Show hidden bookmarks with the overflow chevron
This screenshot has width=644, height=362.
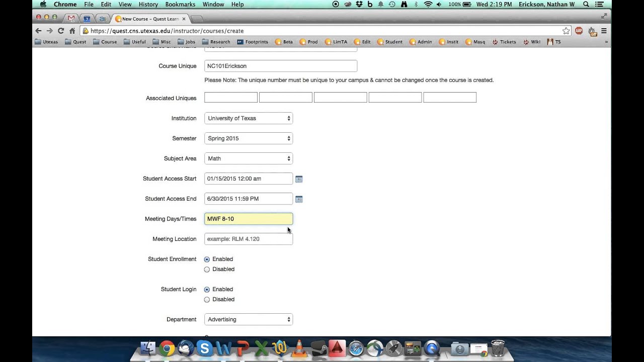coord(606,42)
